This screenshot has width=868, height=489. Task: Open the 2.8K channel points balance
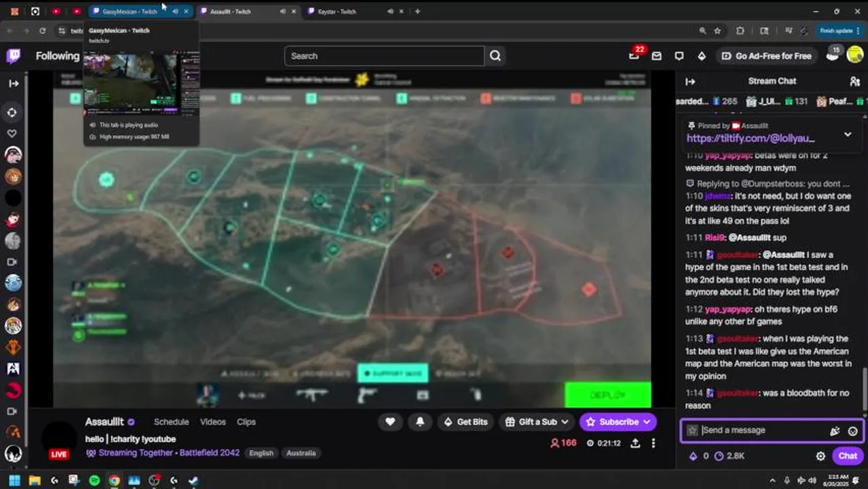click(x=730, y=456)
